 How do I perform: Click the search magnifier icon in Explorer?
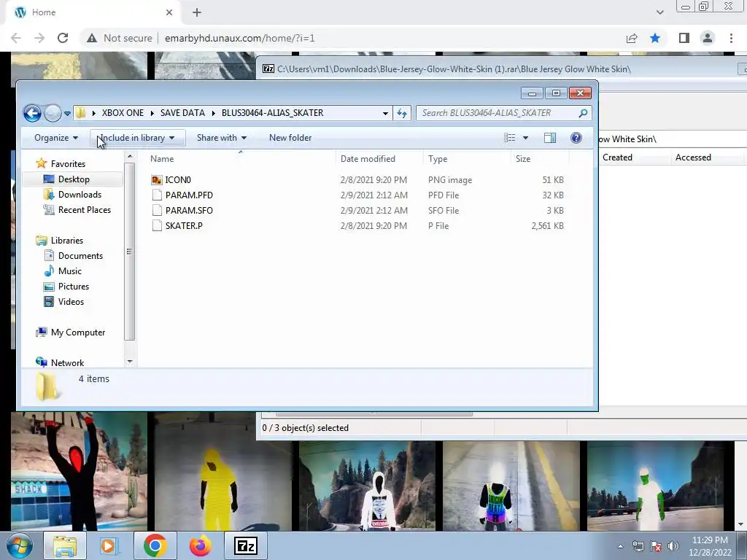[583, 113]
